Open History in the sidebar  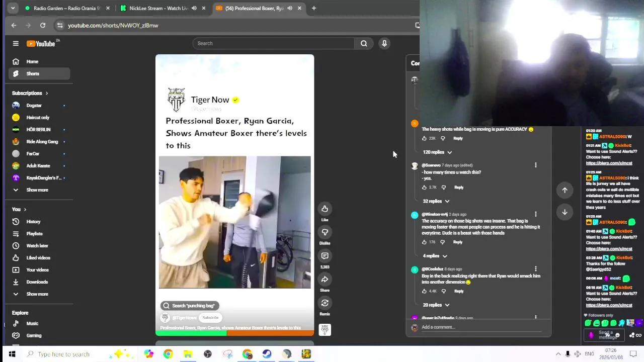pyautogui.click(x=39, y=222)
